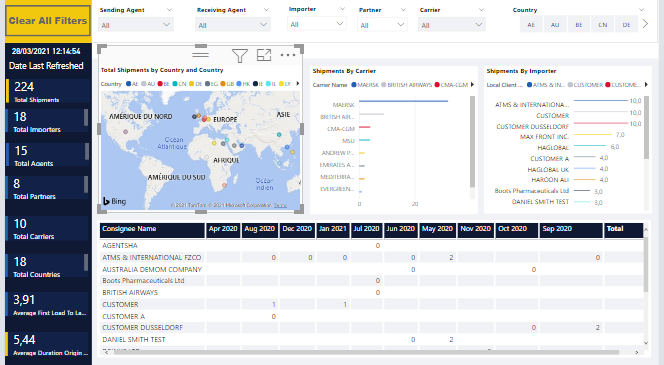Sort by Jan 2021 column header
664x365 pixels.
coord(332,229)
